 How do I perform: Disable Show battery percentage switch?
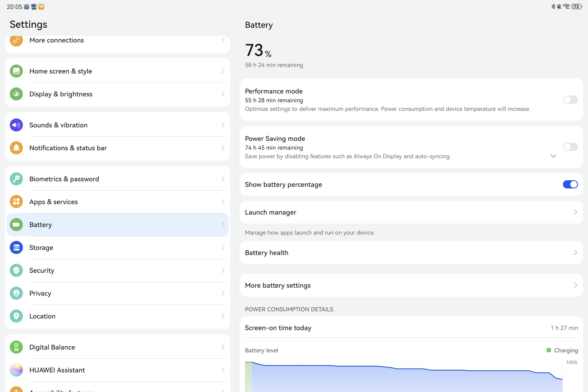[570, 185]
